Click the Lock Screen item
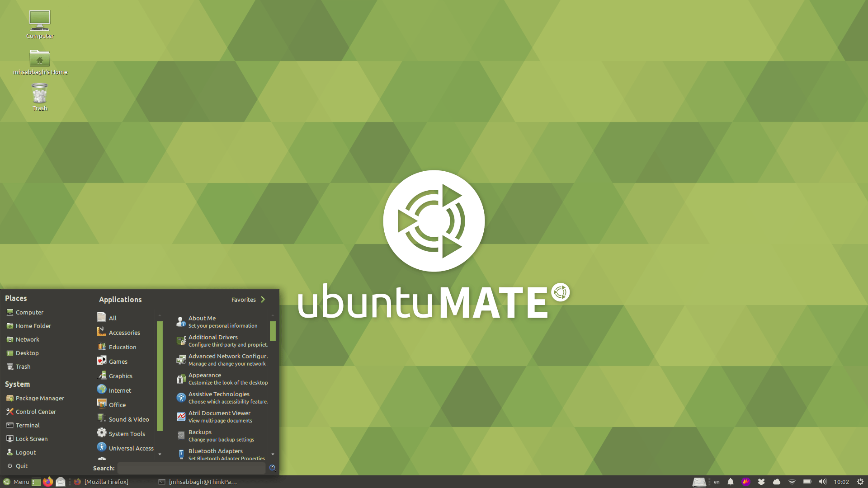 click(x=31, y=439)
